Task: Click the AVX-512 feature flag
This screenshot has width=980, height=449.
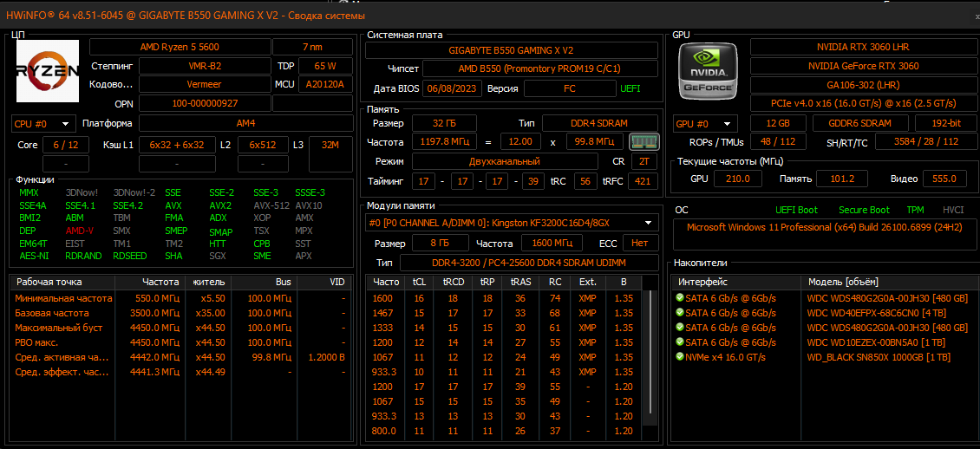Action: point(271,205)
